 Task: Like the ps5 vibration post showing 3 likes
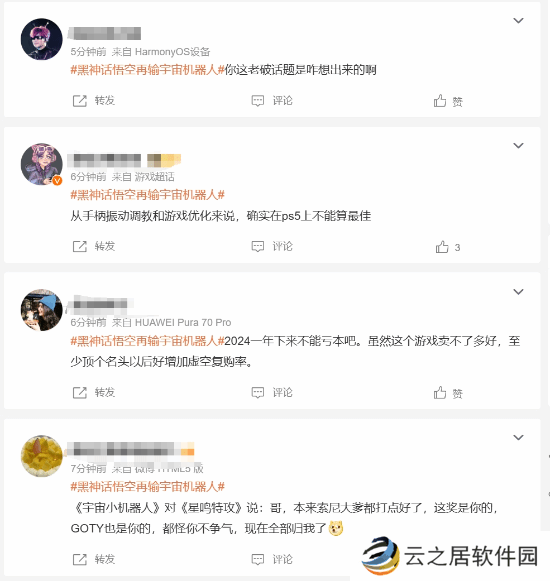(x=442, y=247)
